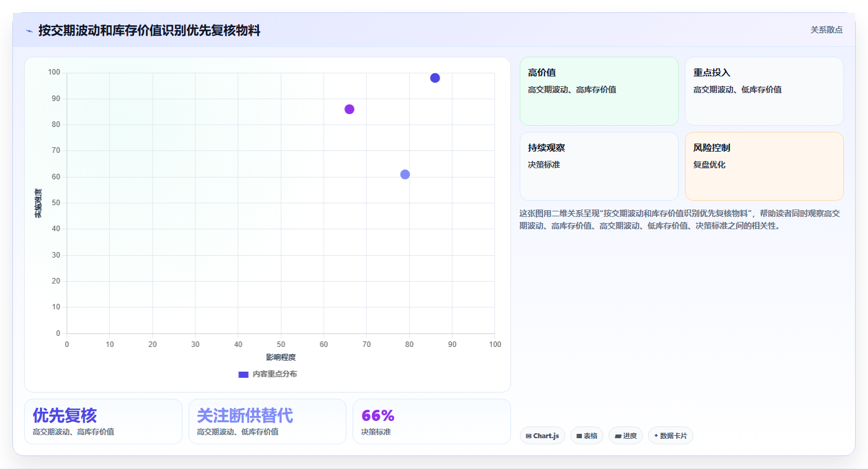868x469 pixels.
Task: Click the 进度 tag chip
Action: coord(626,436)
